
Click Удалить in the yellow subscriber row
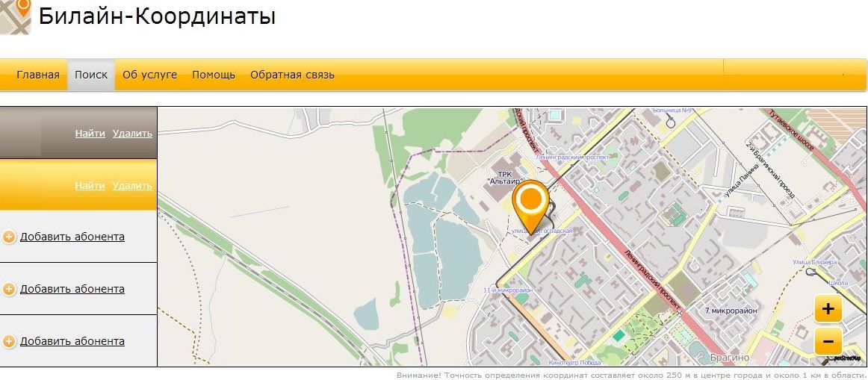(x=132, y=185)
